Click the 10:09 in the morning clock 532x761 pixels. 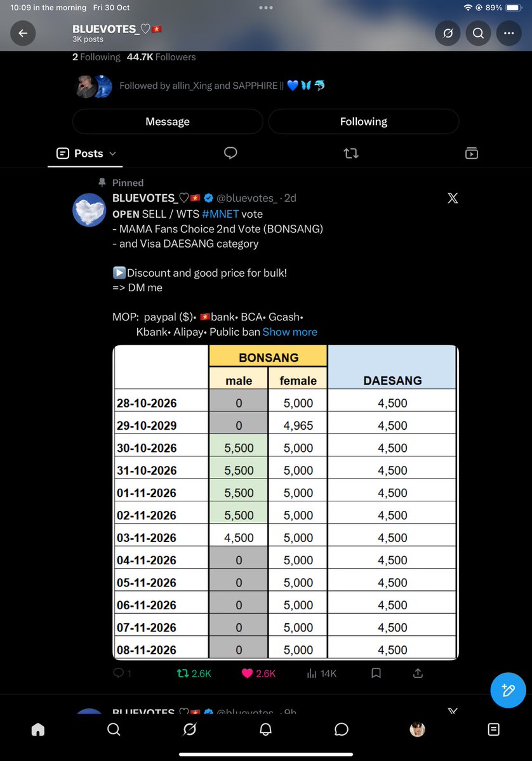click(x=48, y=8)
